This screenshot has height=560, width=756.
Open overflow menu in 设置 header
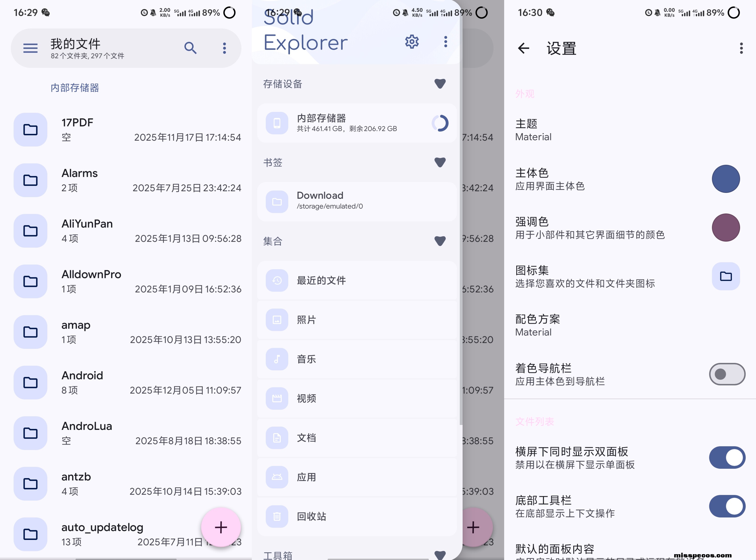pos(741,49)
